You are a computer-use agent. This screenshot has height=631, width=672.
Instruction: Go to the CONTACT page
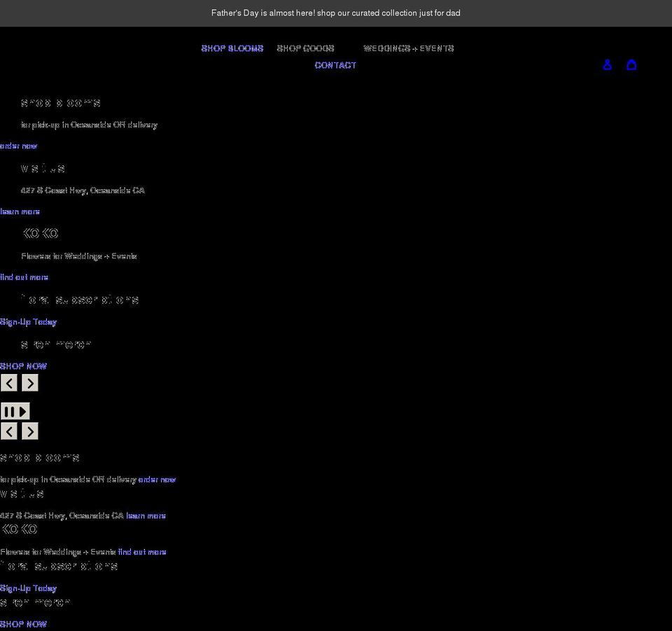[x=335, y=65]
